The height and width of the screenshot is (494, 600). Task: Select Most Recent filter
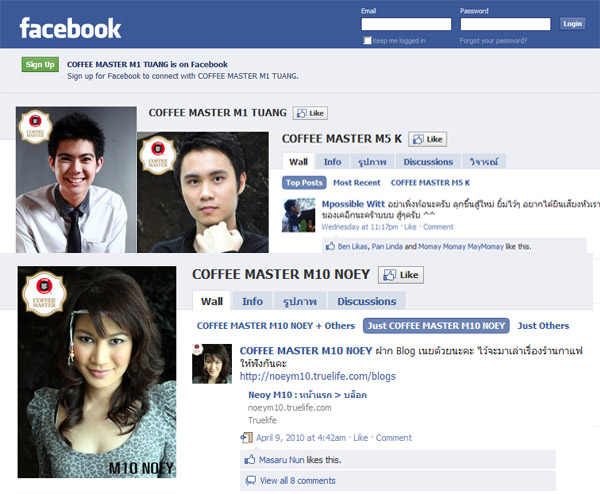point(357,183)
